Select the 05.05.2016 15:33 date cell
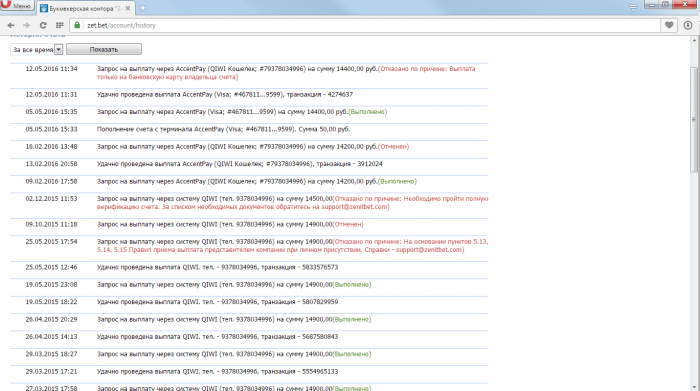This screenshot has width=700, height=391. pyautogui.click(x=51, y=129)
